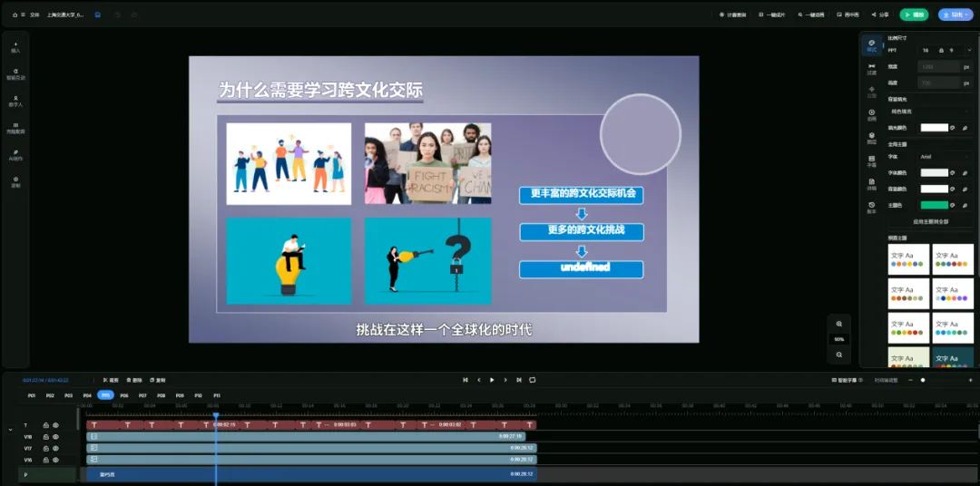This screenshot has height=486, width=980.
Task: Select the 字幕 subtitle tab in right panel
Action: coord(871,161)
